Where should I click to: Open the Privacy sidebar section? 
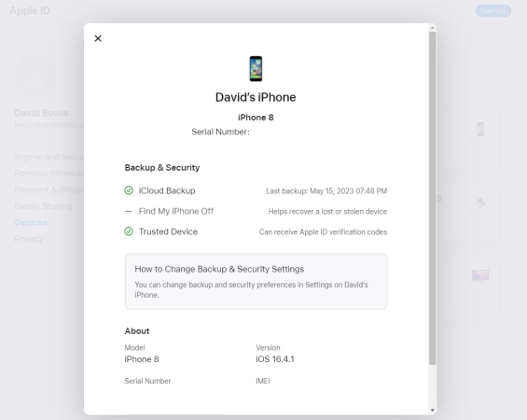[x=29, y=239]
